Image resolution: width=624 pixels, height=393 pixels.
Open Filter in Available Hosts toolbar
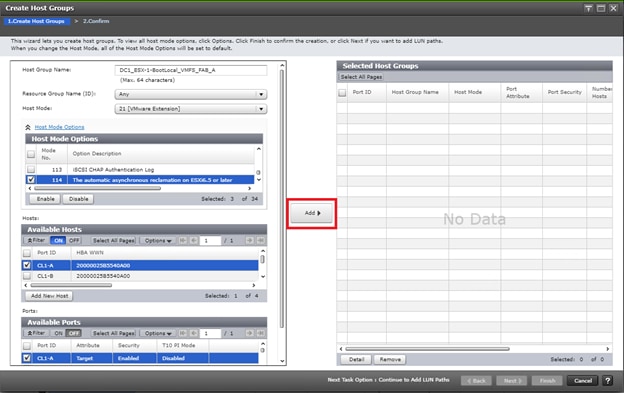click(36, 240)
